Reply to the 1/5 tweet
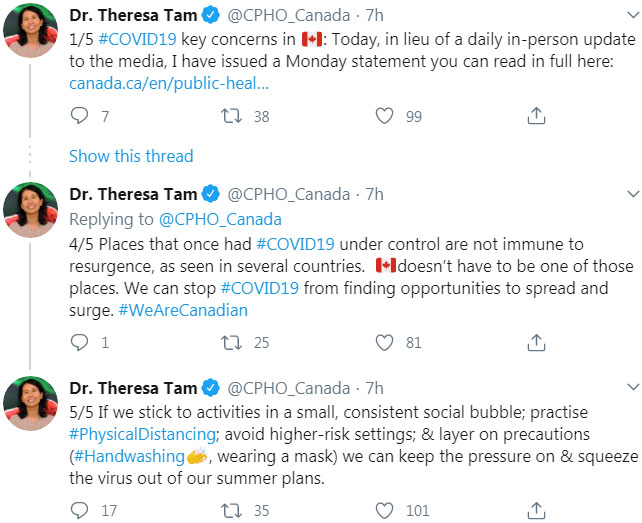Viewport: 642px width, 523px height. tap(80, 116)
